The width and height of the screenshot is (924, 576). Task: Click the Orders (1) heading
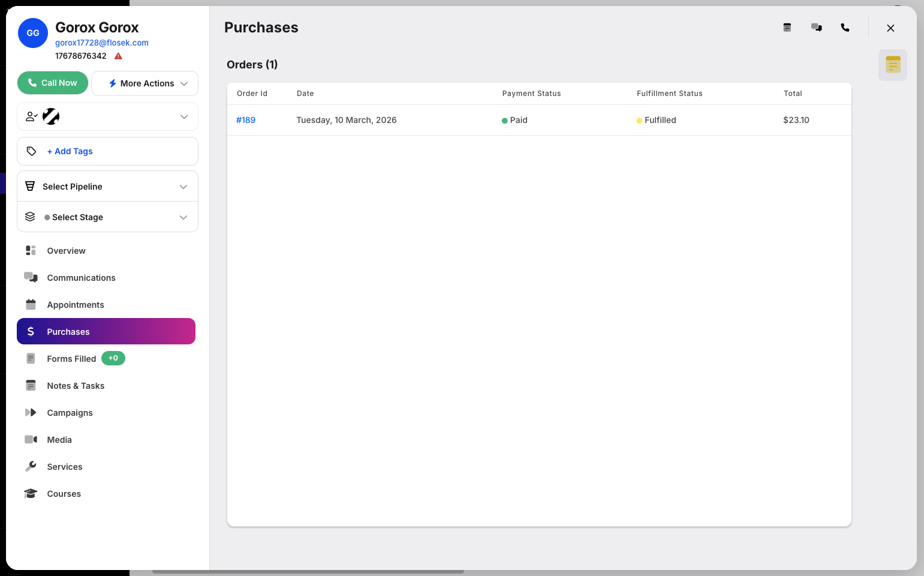click(x=252, y=65)
